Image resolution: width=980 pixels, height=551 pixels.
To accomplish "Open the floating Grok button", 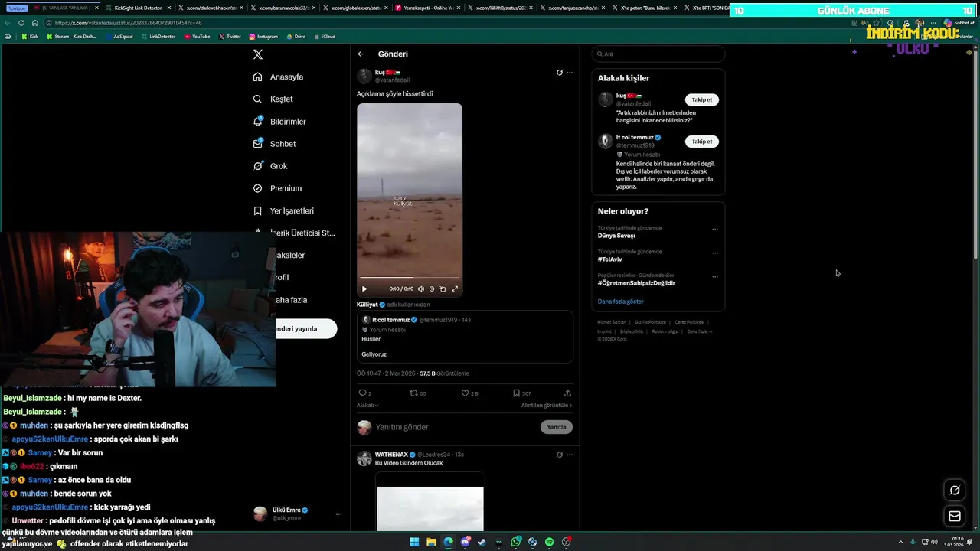I will pyautogui.click(x=955, y=491).
